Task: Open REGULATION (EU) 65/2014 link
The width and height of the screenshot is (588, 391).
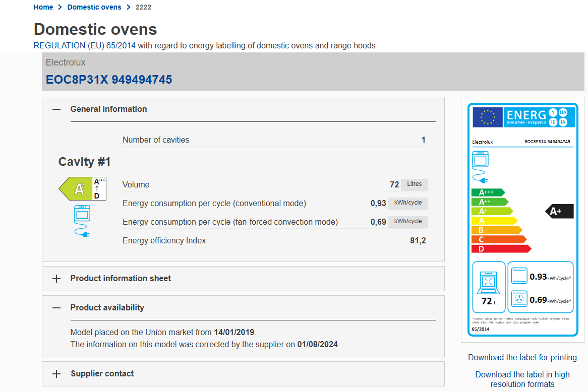Action: pos(84,45)
